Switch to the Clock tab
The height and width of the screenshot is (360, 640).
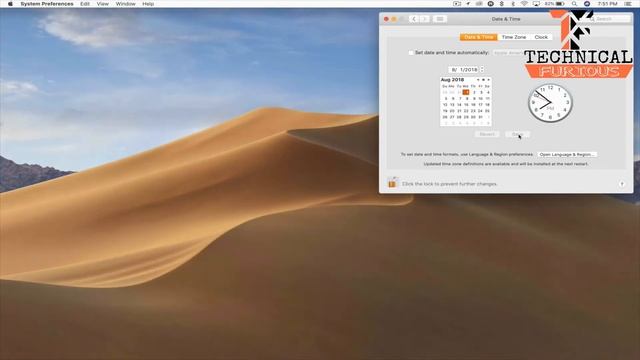point(541,37)
